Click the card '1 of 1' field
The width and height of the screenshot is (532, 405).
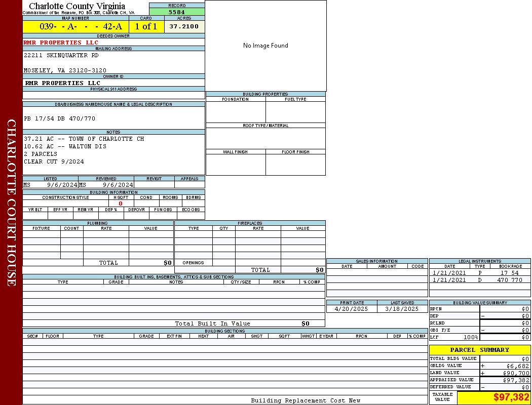tap(146, 27)
